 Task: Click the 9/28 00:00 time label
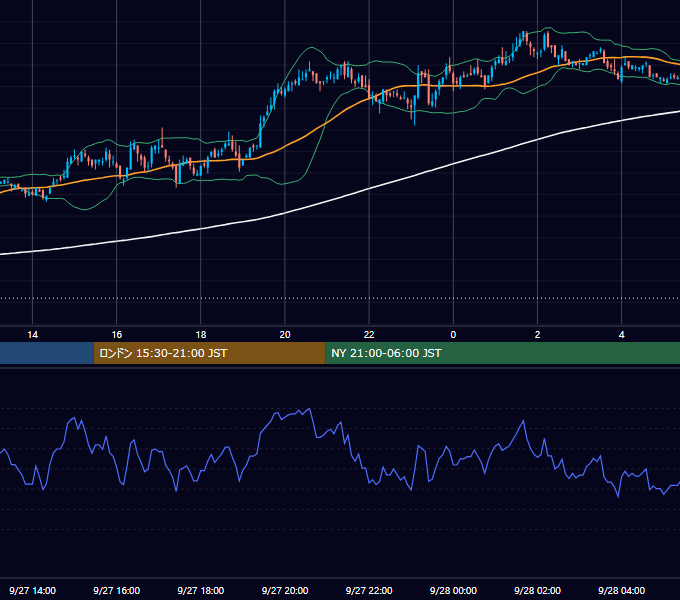(x=453, y=590)
